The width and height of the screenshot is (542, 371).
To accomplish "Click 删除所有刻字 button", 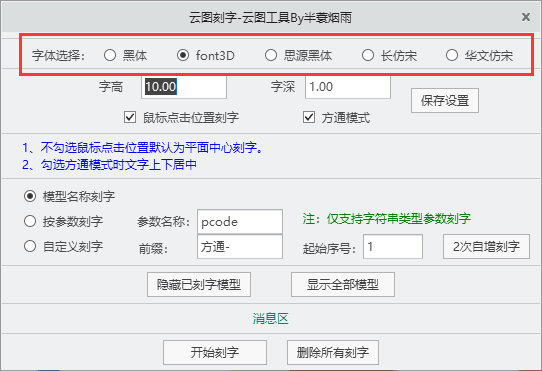I will pyautogui.click(x=333, y=352).
